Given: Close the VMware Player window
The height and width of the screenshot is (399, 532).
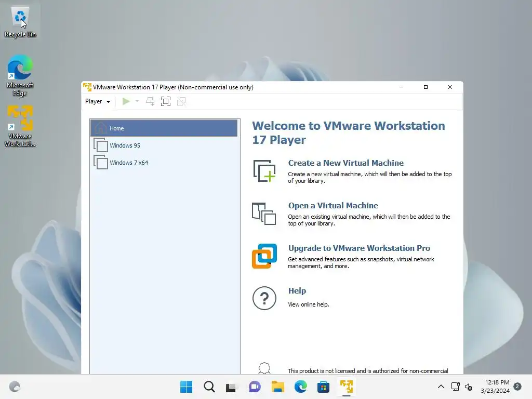Looking at the screenshot, I should point(450,87).
